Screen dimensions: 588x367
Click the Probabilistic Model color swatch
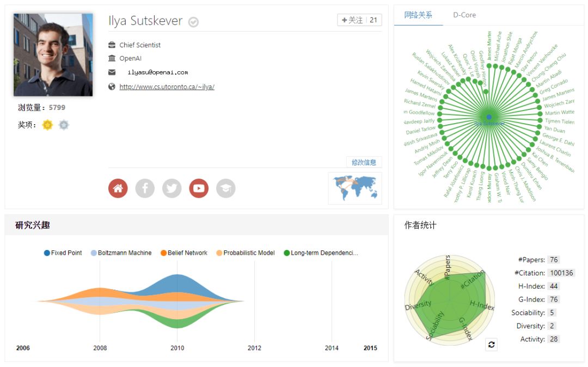click(219, 253)
